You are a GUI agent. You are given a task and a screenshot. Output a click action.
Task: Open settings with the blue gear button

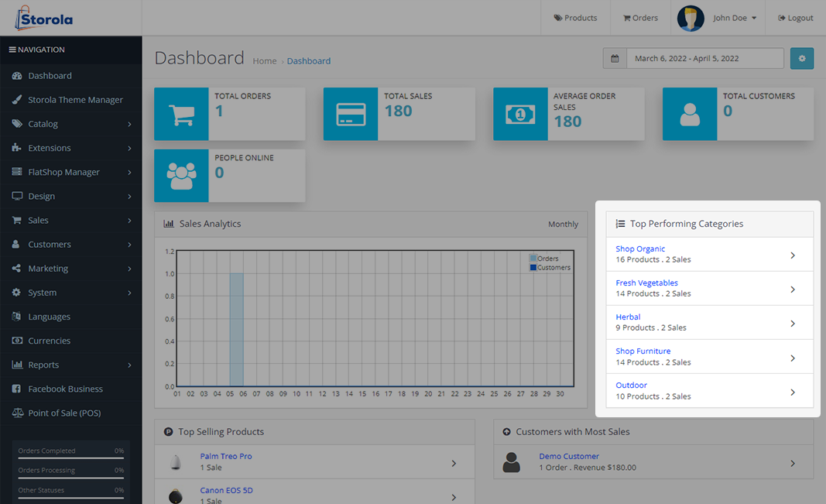[801, 59]
